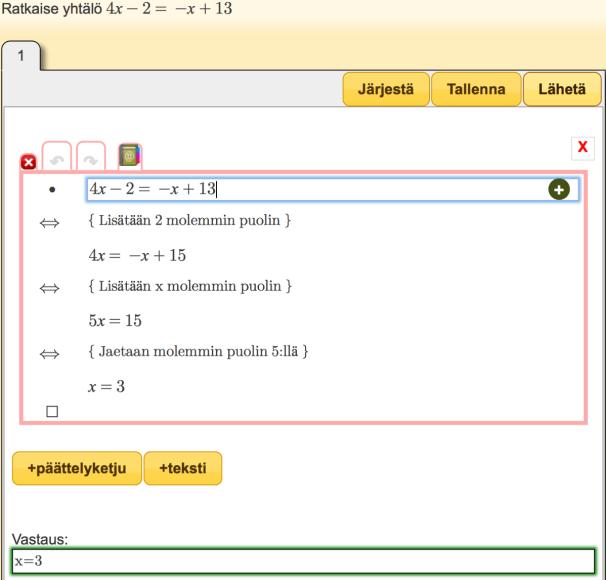Click equivalence arrow beside Lisätään 2 molemmin puolin
The width and height of the screenshot is (606, 580).
coord(49,223)
